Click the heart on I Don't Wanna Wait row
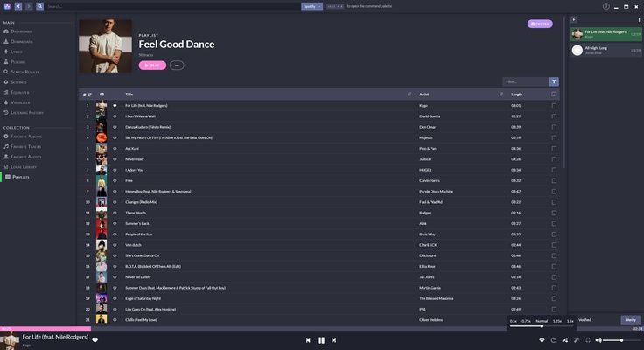Image resolution: width=644 pixels, height=350 pixels. pos(115,116)
